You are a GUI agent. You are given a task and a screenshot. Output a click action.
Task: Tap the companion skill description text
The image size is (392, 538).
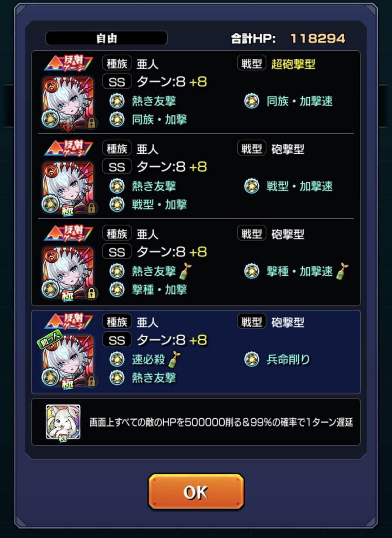221,422
